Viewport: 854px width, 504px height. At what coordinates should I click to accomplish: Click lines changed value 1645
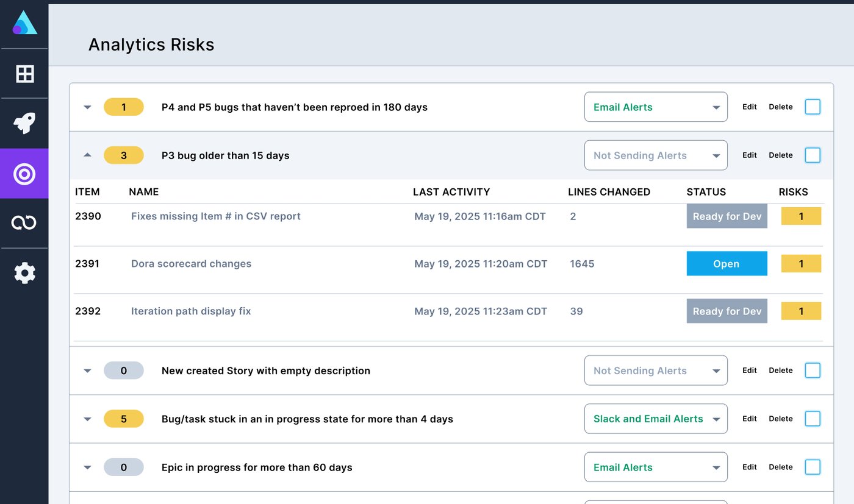coord(582,264)
